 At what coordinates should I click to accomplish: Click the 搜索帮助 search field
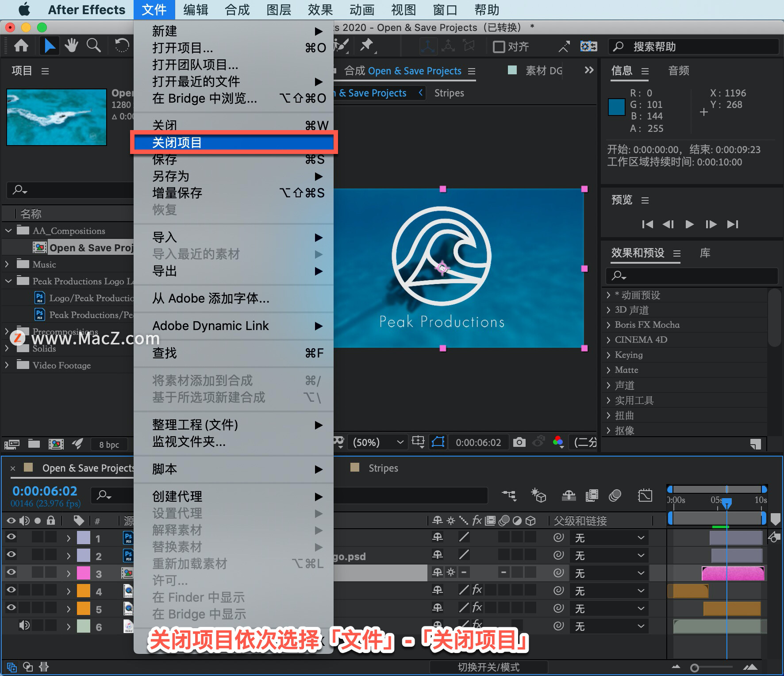(x=694, y=46)
